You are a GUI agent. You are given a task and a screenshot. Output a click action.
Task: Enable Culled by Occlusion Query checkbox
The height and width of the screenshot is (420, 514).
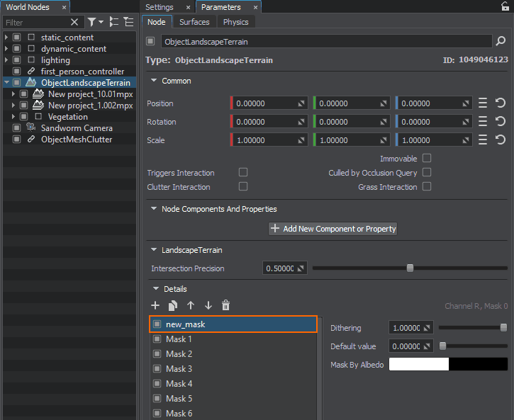click(x=427, y=172)
